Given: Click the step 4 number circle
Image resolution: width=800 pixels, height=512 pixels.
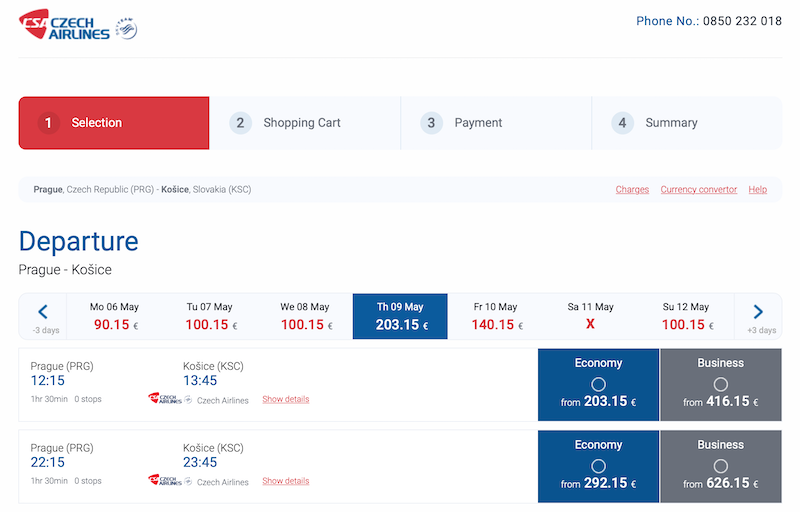Looking at the screenshot, I should point(622,123).
